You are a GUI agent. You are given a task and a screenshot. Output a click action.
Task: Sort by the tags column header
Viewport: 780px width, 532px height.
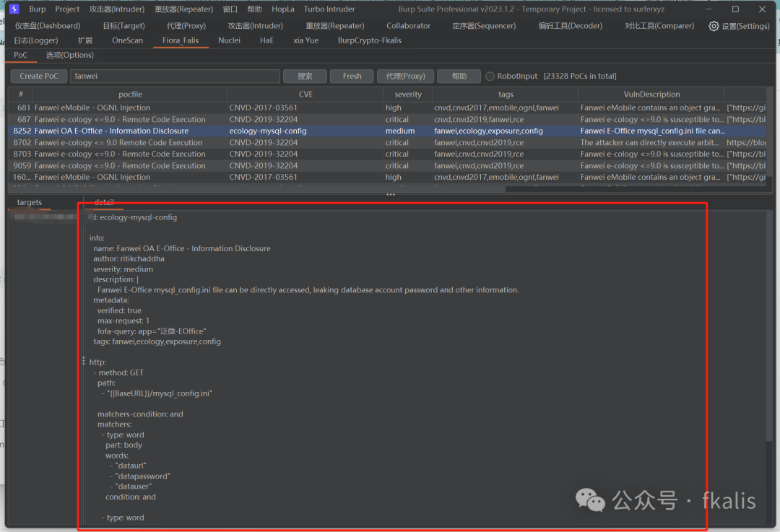tap(506, 95)
